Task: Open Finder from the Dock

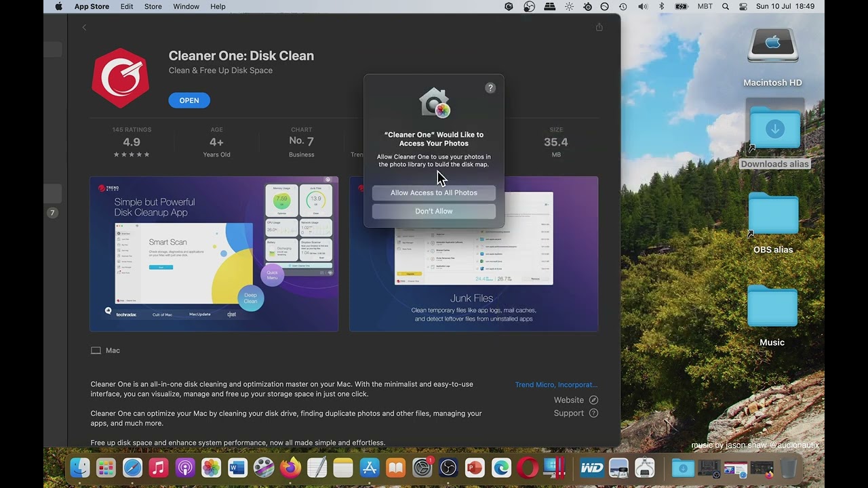Action: point(80,468)
